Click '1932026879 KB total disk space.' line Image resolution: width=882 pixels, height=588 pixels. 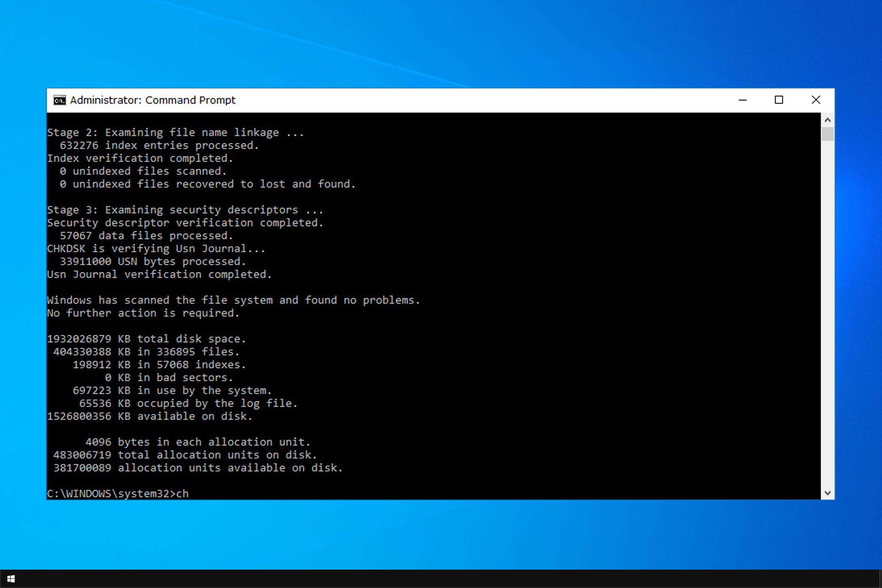[147, 339]
